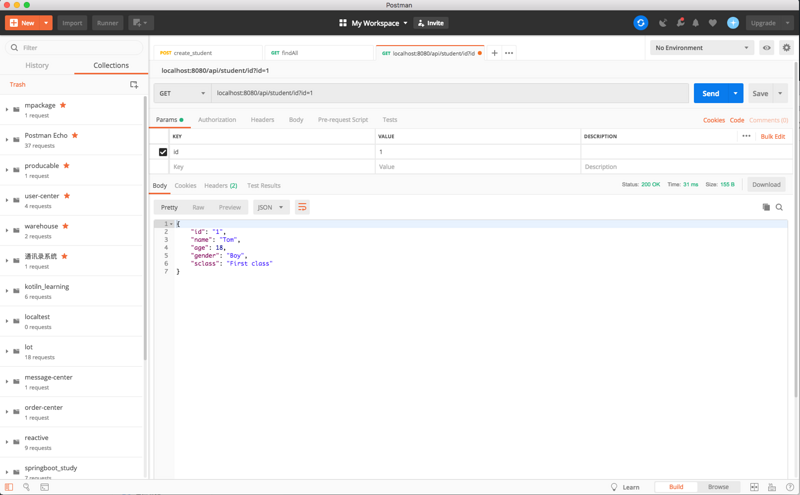Download the response
The height and width of the screenshot is (495, 800).
(766, 185)
